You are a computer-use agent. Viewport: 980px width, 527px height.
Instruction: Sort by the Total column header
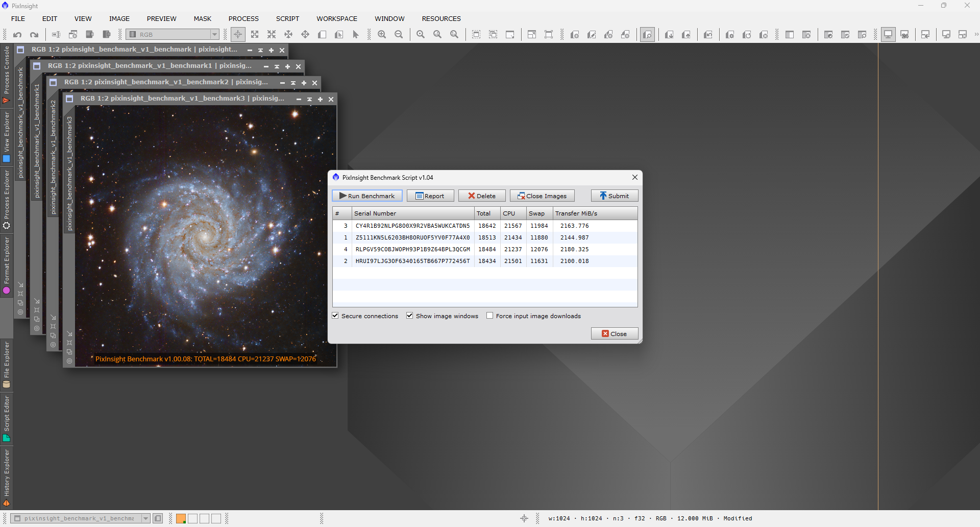click(487, 213)
